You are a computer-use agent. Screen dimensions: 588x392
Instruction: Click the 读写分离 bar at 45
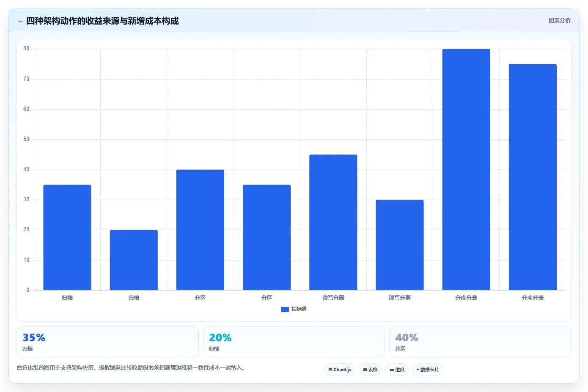(333, 222)
